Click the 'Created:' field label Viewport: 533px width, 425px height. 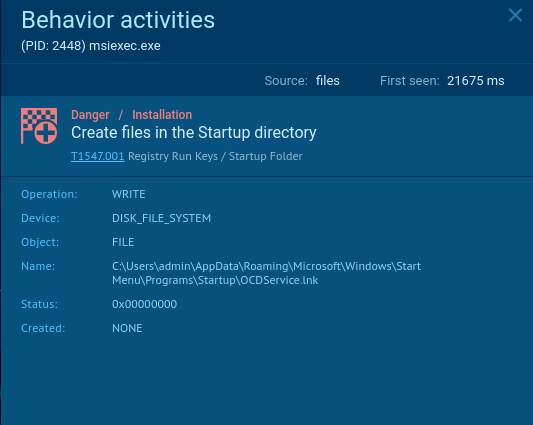(43, 328)
